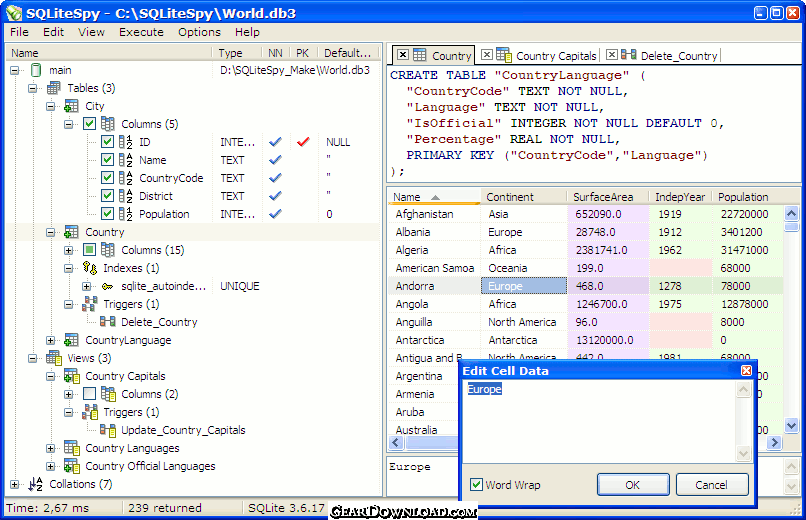Click the Collations (7) sort icon

pos(35,484)
